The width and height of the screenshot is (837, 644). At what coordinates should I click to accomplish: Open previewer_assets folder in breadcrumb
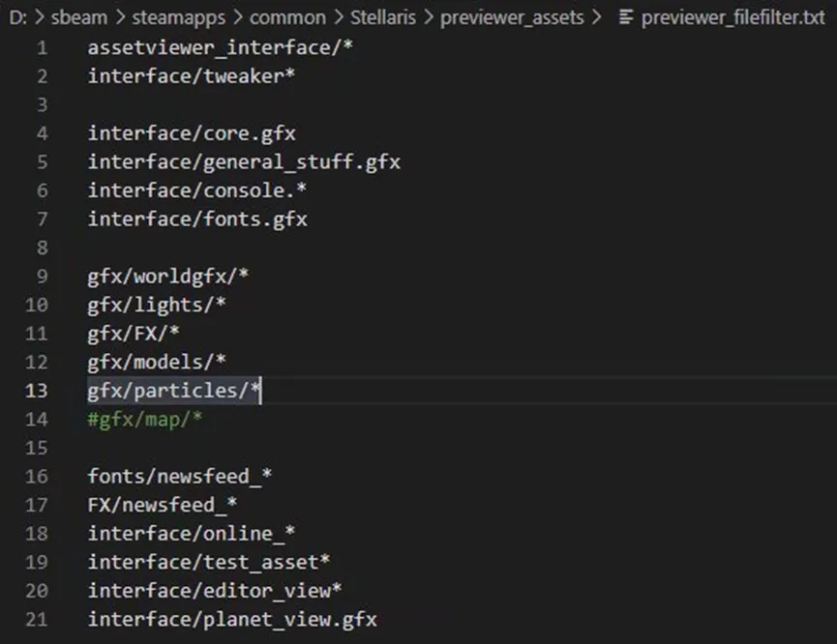(x=513, y=17)
